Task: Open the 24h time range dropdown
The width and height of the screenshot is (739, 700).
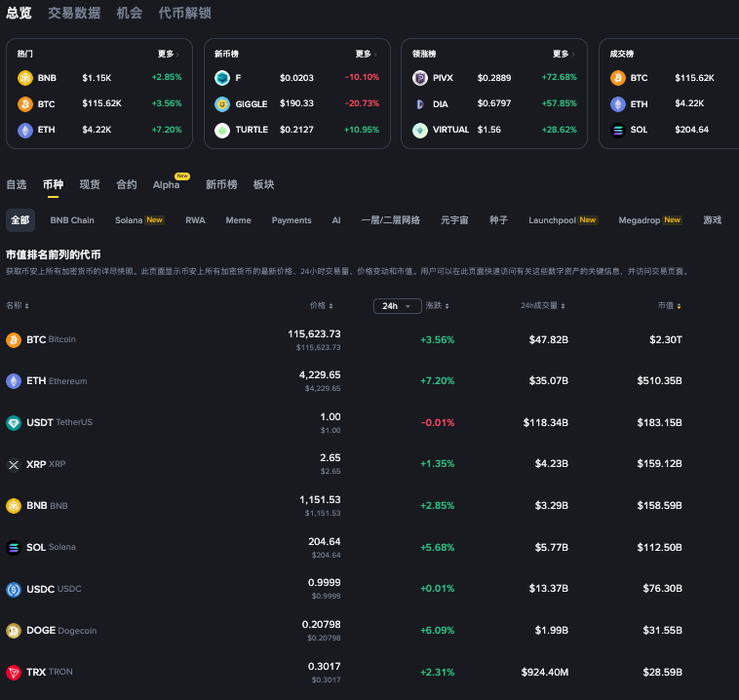Action: 397,306
